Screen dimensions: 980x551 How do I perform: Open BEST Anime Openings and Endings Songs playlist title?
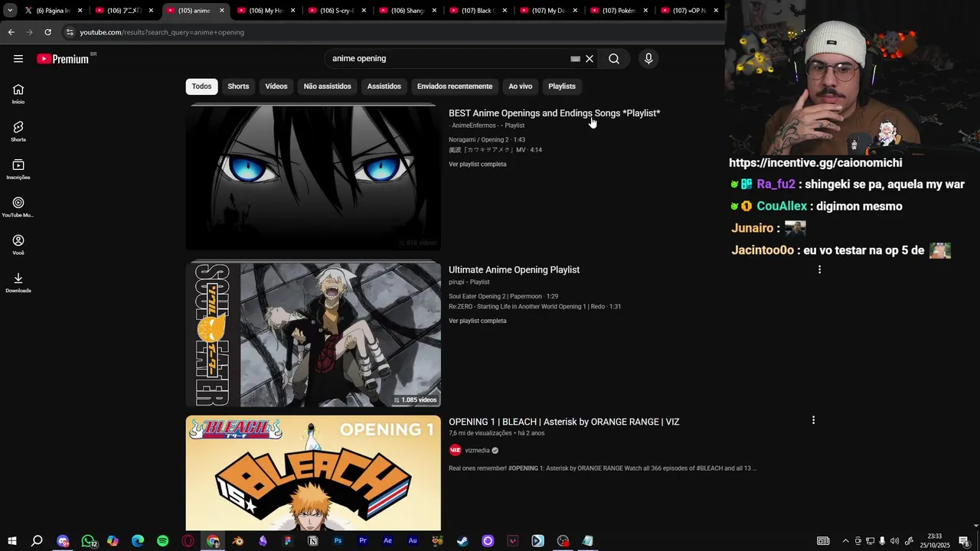point(554,113)
